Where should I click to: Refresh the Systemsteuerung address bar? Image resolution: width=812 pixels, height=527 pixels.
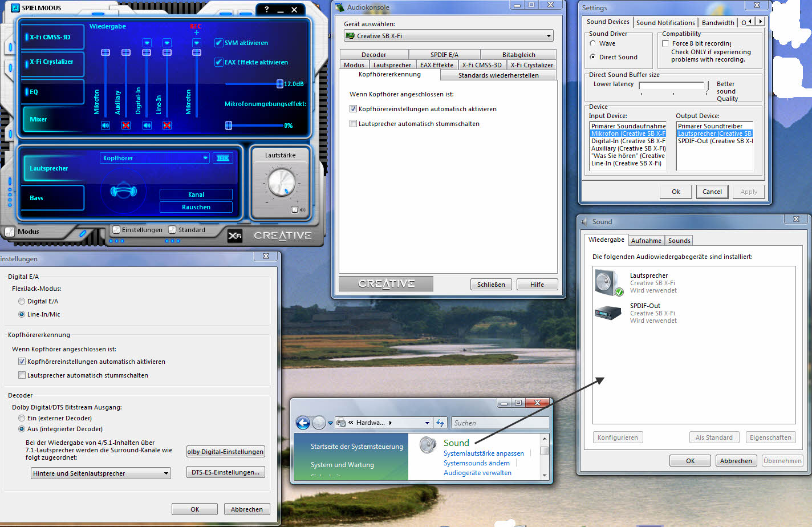coord(440,423)
